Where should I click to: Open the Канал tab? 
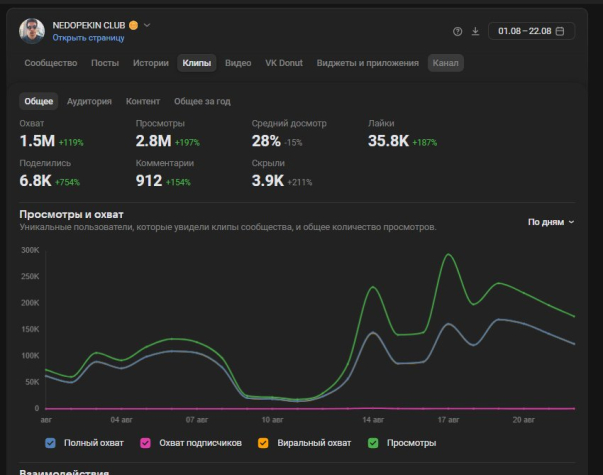point(445,63)
